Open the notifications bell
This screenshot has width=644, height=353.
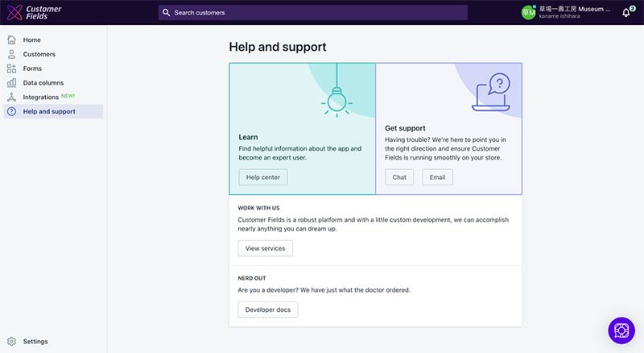[625, 13]
